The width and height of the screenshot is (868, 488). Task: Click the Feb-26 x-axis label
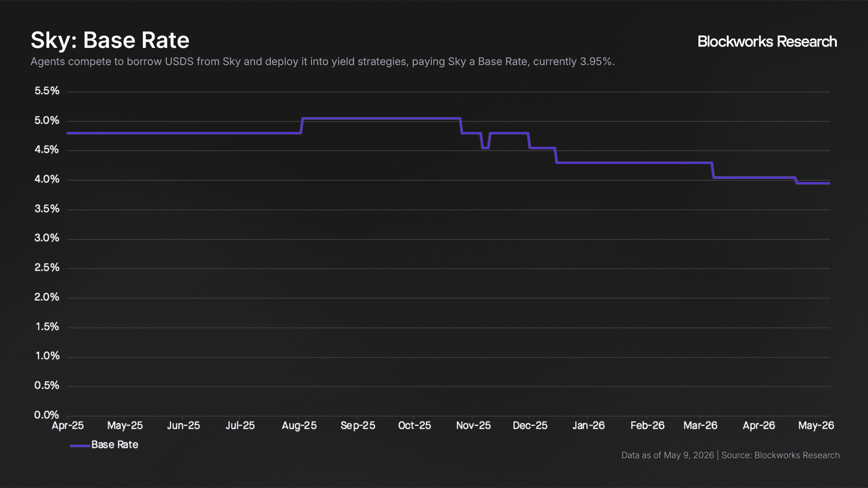647,426
